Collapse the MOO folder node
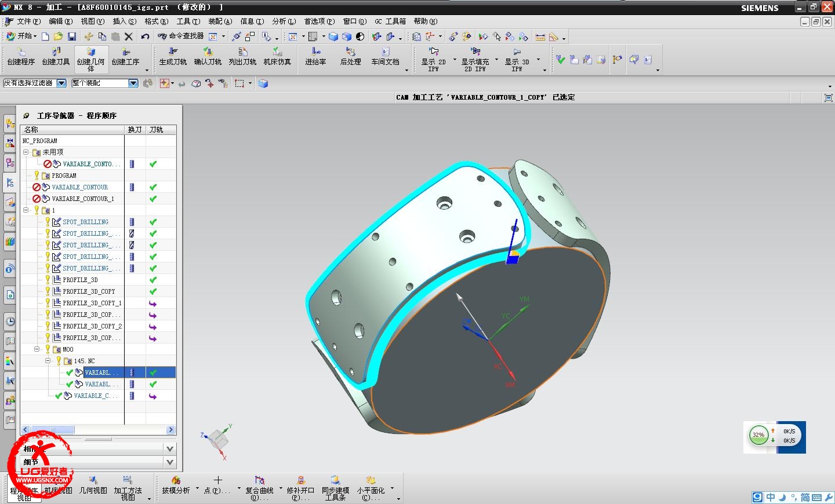Screen dimensions: 835x504 [x=37, y=349]
